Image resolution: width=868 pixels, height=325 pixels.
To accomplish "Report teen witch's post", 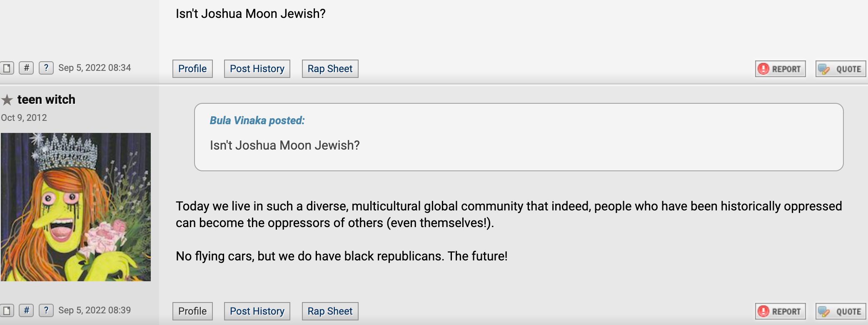I will pos(780,311).
